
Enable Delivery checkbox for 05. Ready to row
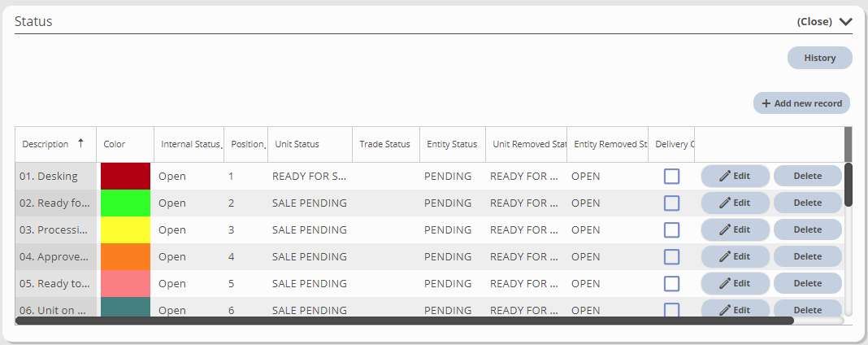coord(671,283)
